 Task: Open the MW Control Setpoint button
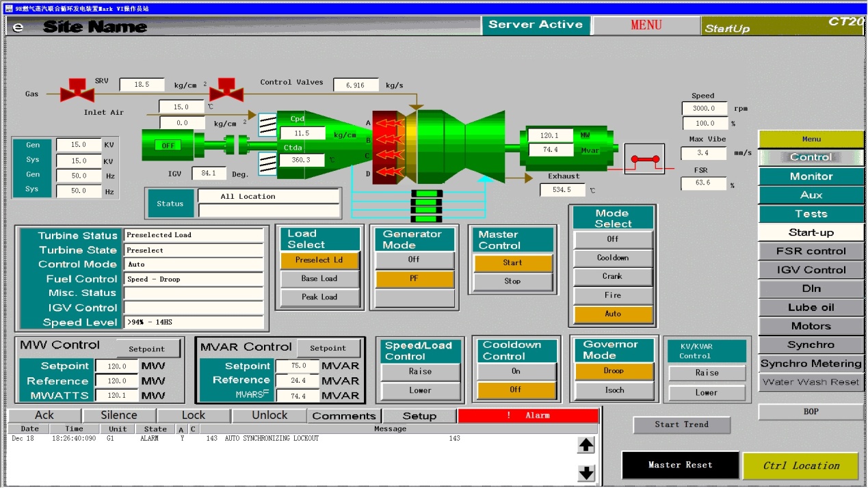click(148, 349)
